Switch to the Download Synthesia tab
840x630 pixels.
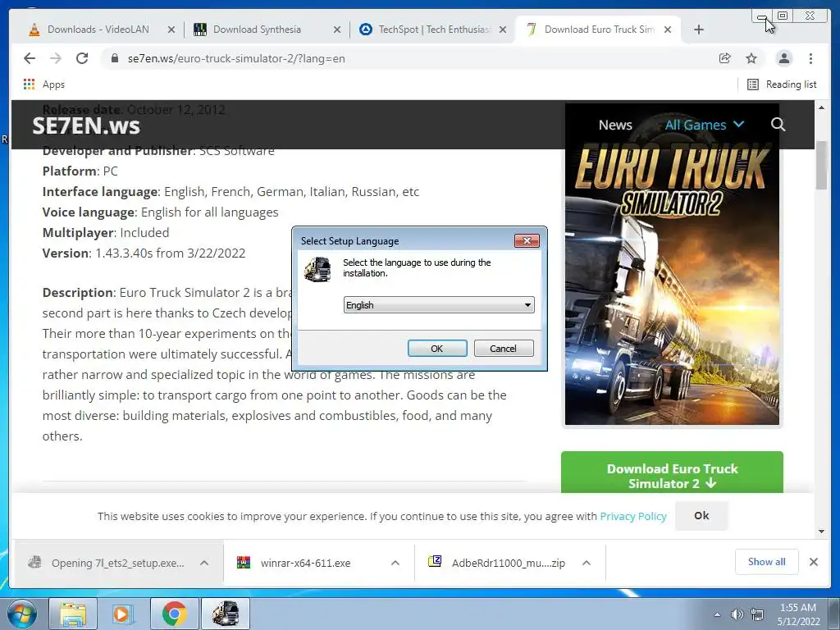click(x=257, y=30)
